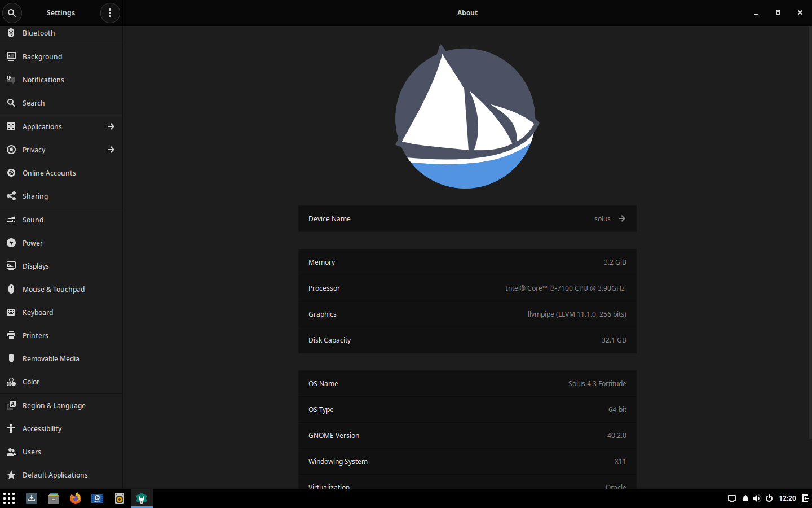Image resolution: width=812 pixels, height=508 pixels.
Task: Click the network display tray icon
Action: click(x=732, y=498)
